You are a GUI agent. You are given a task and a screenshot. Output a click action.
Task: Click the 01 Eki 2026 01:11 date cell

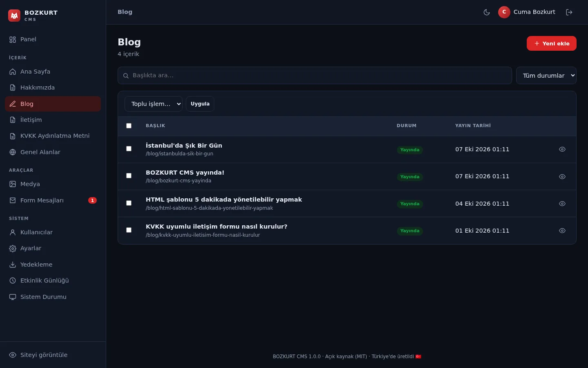tap(482, 231)
